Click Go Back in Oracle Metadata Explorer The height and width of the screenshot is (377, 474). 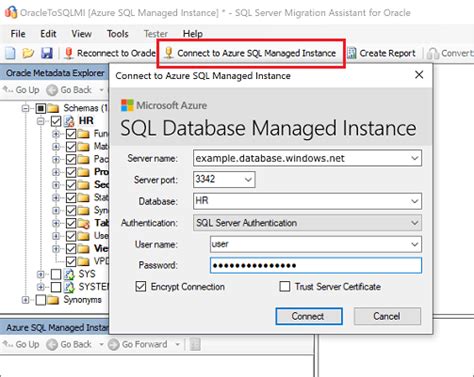coord(69,90)
